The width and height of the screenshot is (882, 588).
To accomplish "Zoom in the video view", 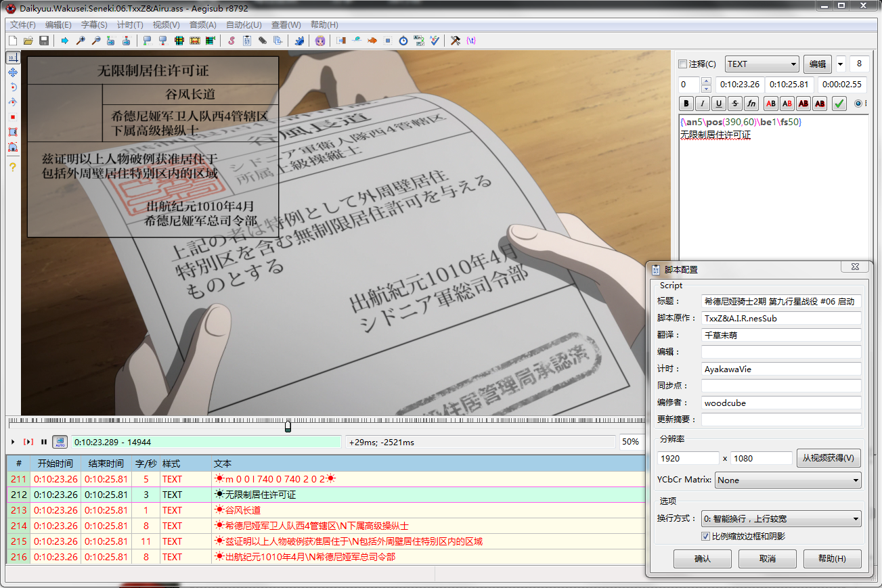I will (x=81, y=41).
